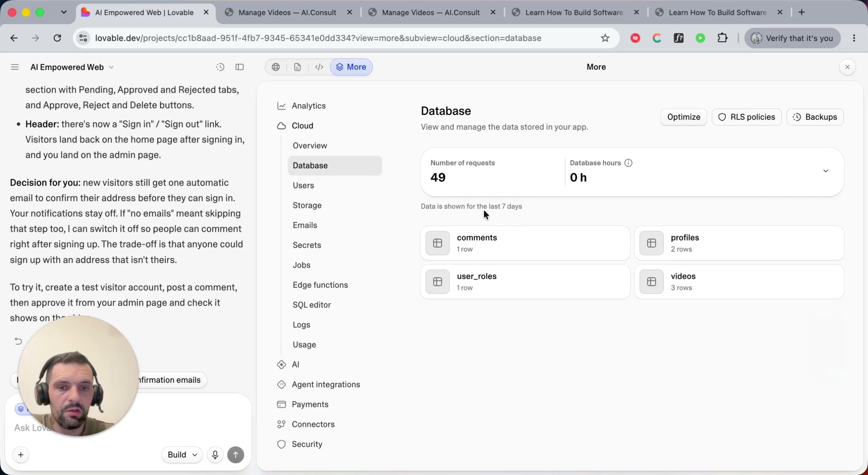Viewport: 868px width, 475px height.
Task: Show Database hours info tooltip icon
Action: click(x=628, y=163)
